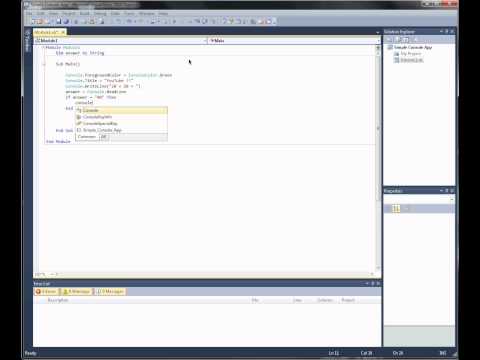The height and width of the screenshot is (360, 480).
Task: Open the Project menu
Action: coord(69,13)
